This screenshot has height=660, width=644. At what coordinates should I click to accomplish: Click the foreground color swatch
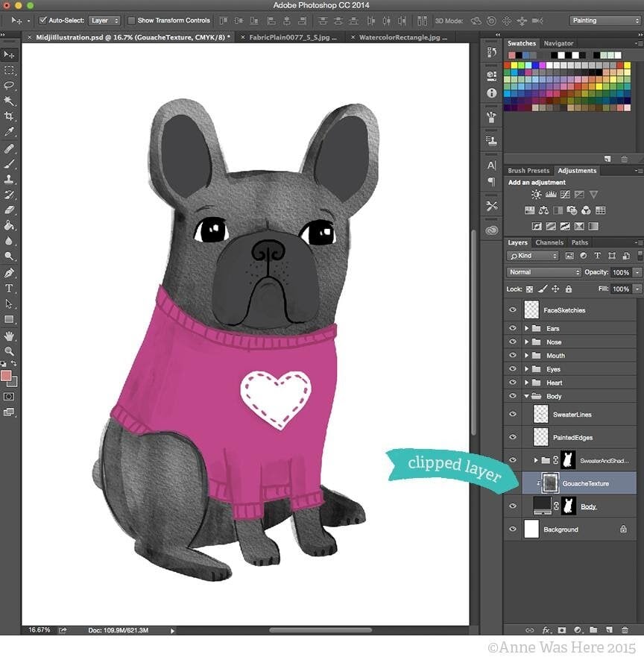tap(6, 375)
